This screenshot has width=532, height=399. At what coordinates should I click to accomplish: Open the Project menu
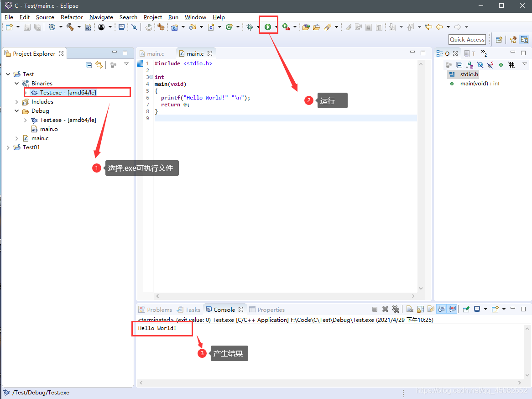pyautogui.click(x=153, y=17)
